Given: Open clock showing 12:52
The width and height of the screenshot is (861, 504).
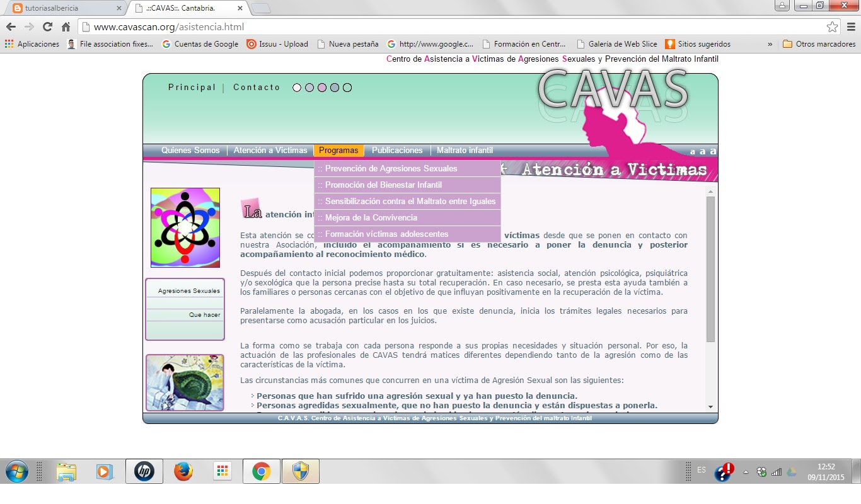Looking at the screenshot, I should pyautogui.click(x=826, y=472).
